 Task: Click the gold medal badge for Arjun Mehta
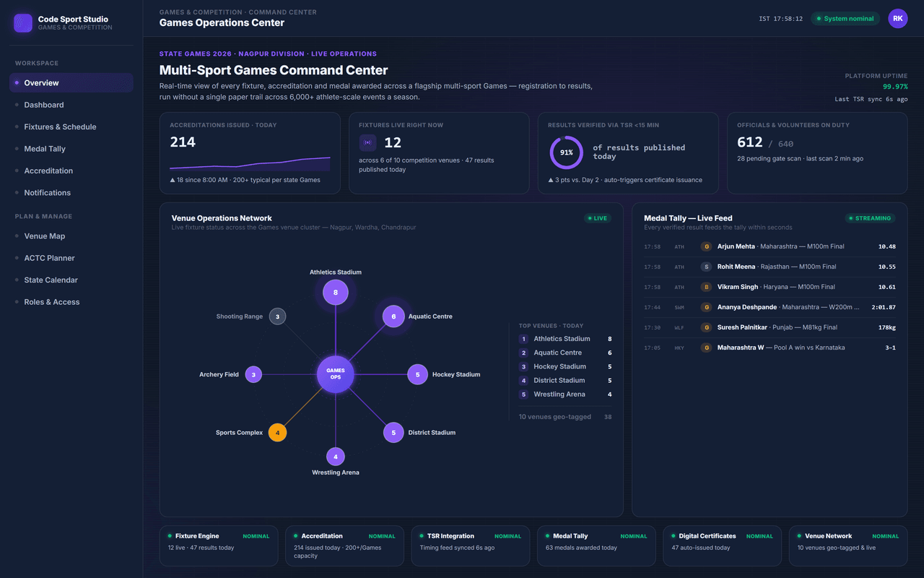[x=706, y=246]
